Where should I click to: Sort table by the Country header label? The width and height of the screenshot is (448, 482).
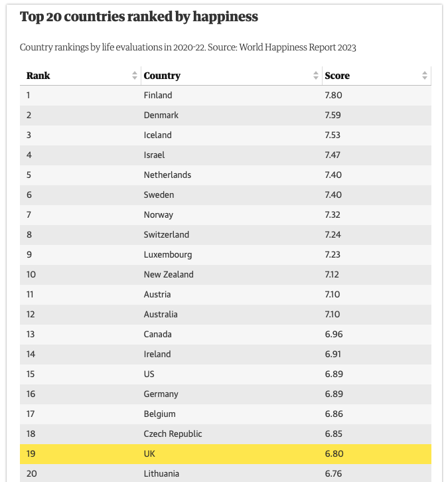[162, 76]
